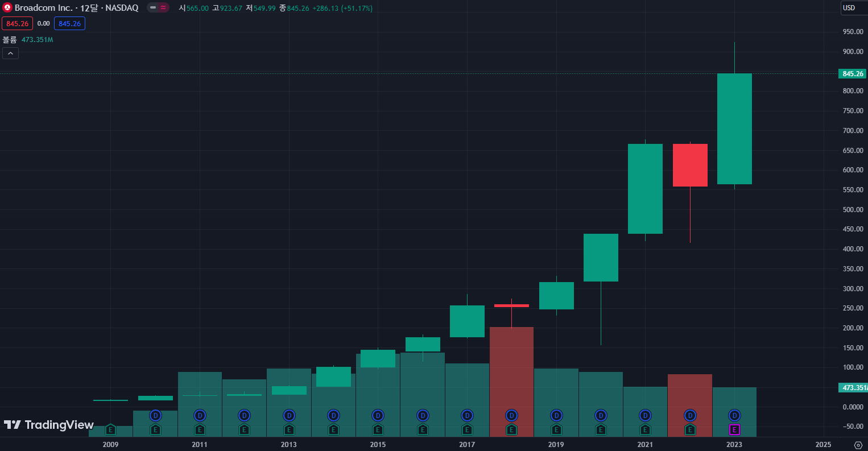Select the green 2017 candle body
The width and height of the screenshot is (868, 451).
(467, 321)
